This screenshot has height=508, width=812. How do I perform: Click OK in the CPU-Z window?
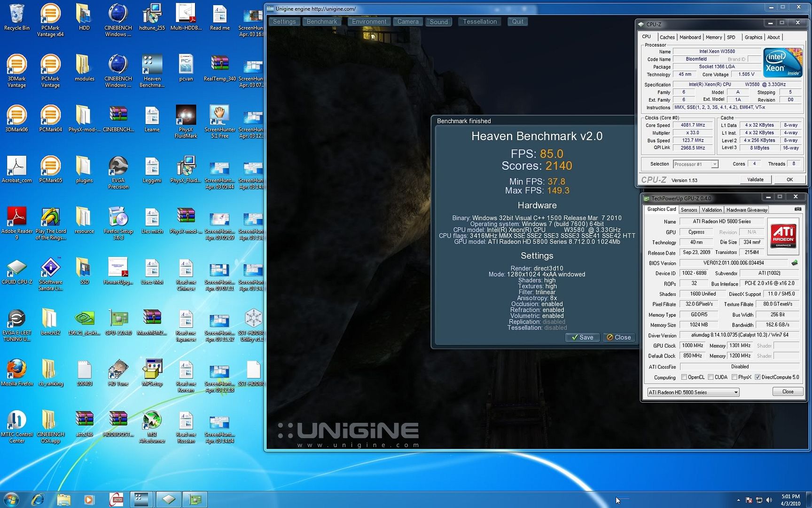coord(789,179)
